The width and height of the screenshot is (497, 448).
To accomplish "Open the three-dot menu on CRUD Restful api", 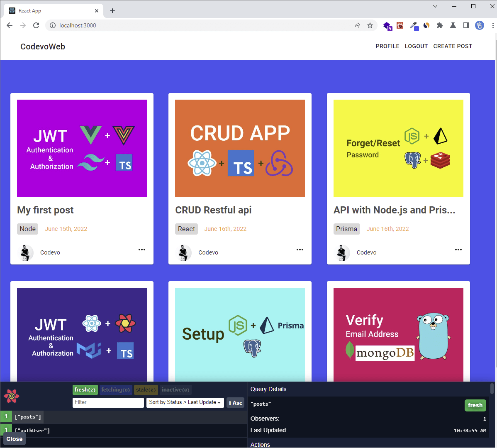I will coord(300,250).
